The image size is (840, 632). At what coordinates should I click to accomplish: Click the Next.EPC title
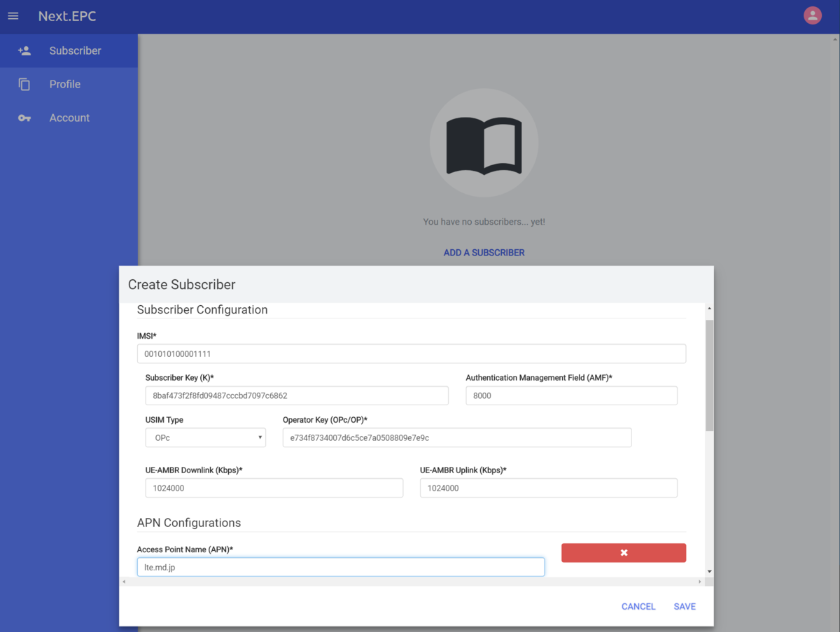pyautogui.click(x=67, y=16)
